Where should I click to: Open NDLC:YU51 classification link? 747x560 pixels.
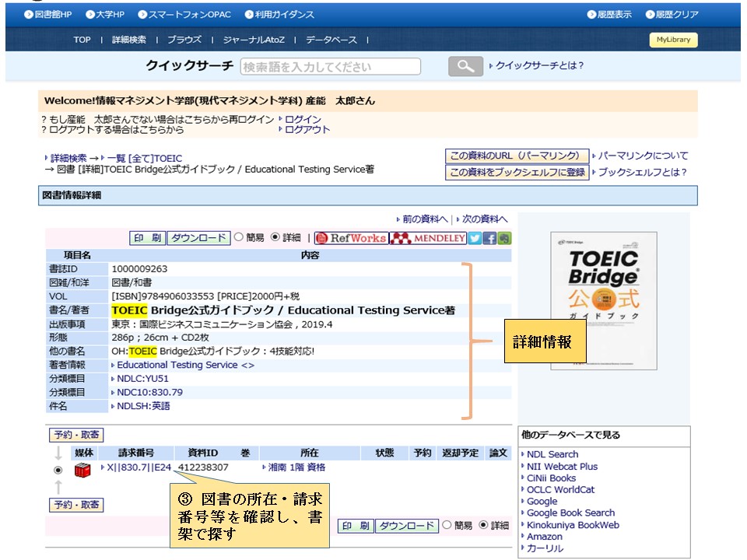(x=143, y=379)
